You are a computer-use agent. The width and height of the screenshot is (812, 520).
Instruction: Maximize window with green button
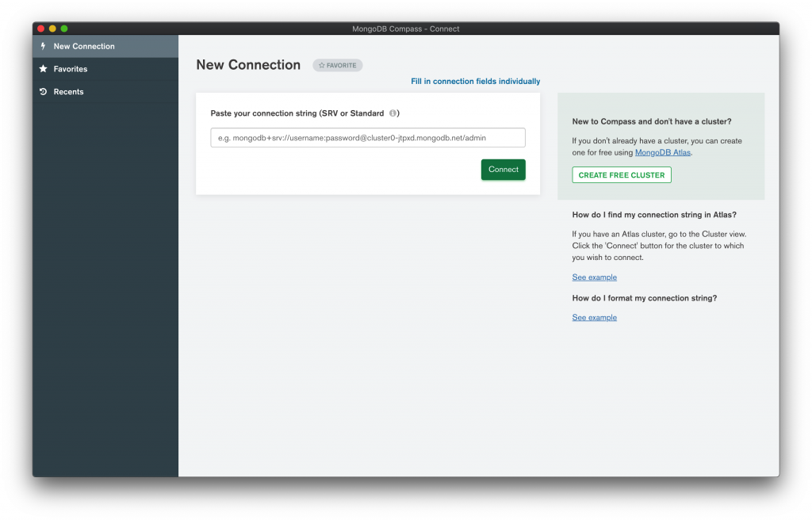pyautogui.click(x=64, y=29)
